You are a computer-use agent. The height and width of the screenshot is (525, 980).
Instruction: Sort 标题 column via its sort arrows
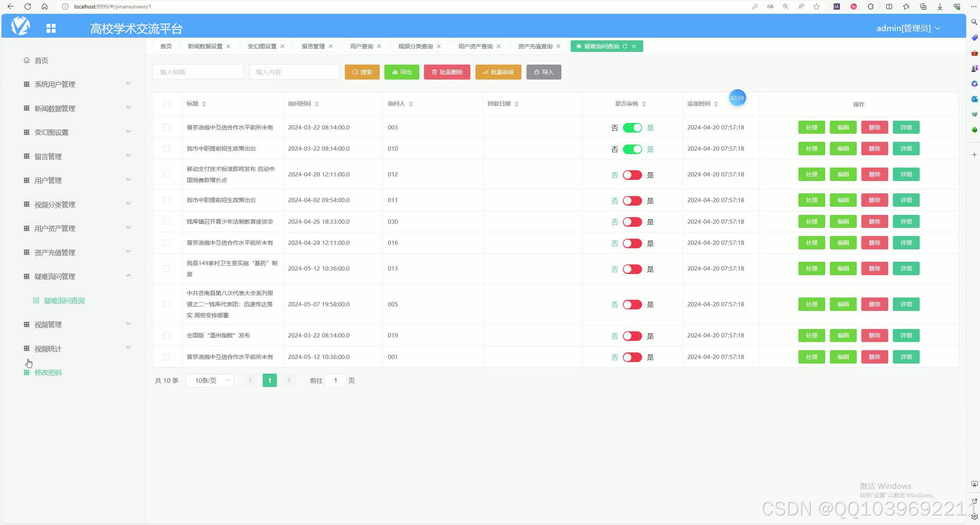[204, 104]
